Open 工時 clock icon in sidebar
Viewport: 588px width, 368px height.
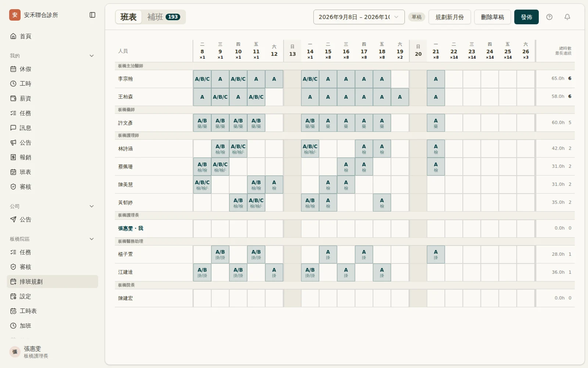pos(13,84)
